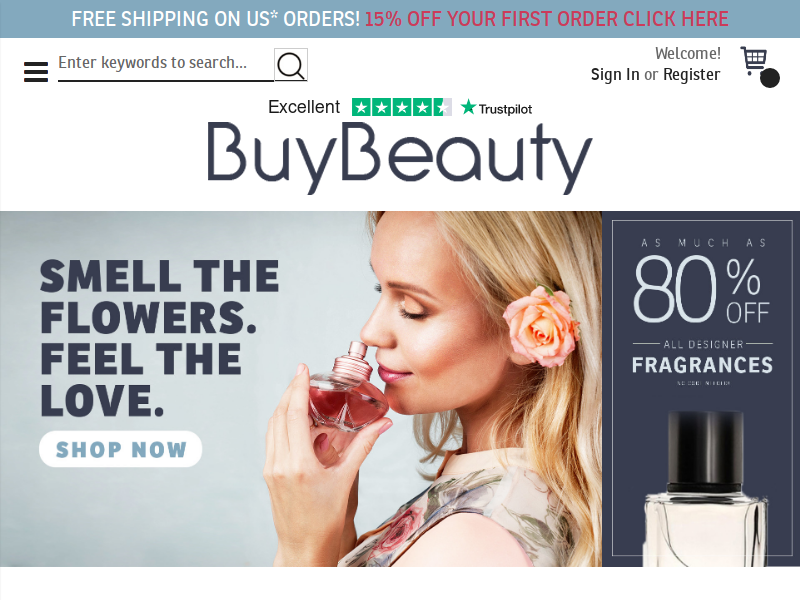The image size is (800, 600).
Task: Click the Free Shipping on US orders text
Action: pyautogui.click(x=216, y=19)
